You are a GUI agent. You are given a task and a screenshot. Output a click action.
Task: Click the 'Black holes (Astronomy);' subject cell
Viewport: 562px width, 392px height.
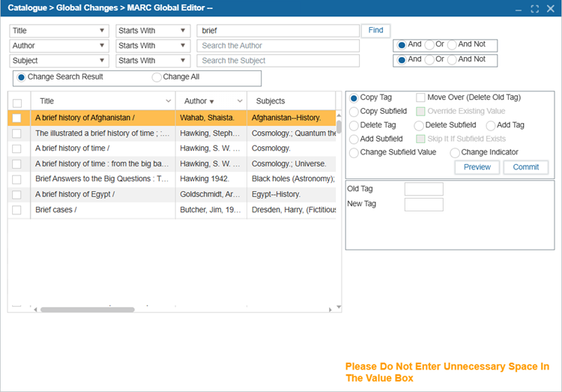click(291, 179)
